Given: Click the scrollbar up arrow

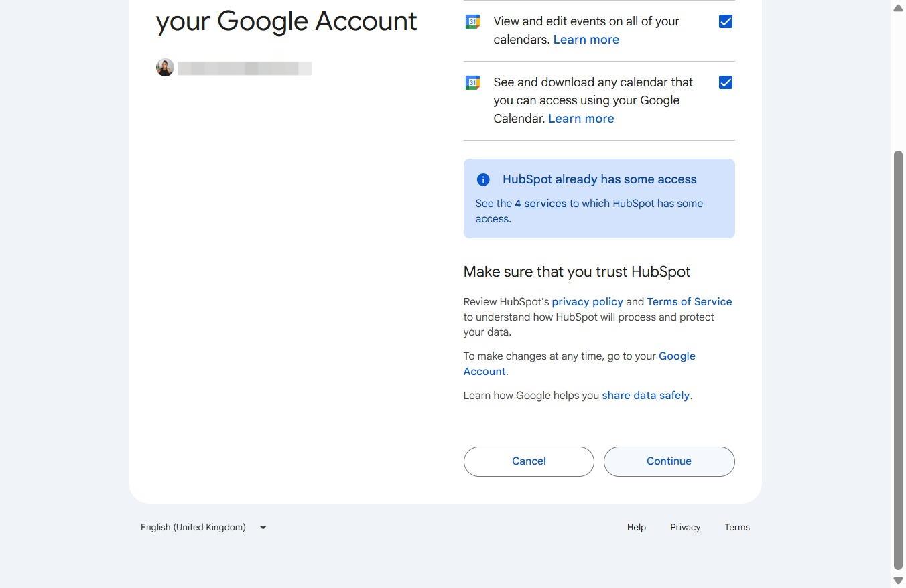Looking at the screenshot, I should pos(899,7).
